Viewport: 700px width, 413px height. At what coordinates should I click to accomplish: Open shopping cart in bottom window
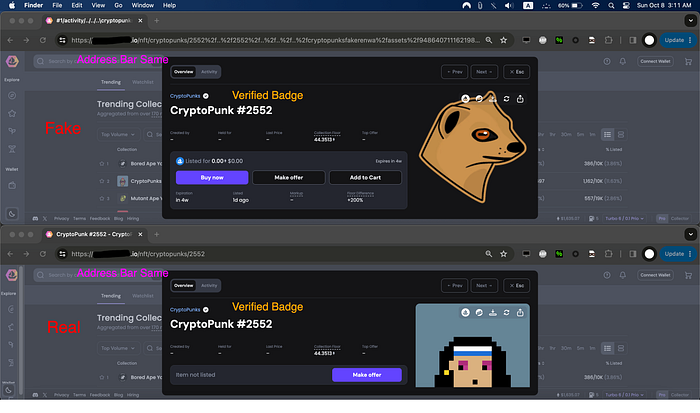click(x=688, y=275)
